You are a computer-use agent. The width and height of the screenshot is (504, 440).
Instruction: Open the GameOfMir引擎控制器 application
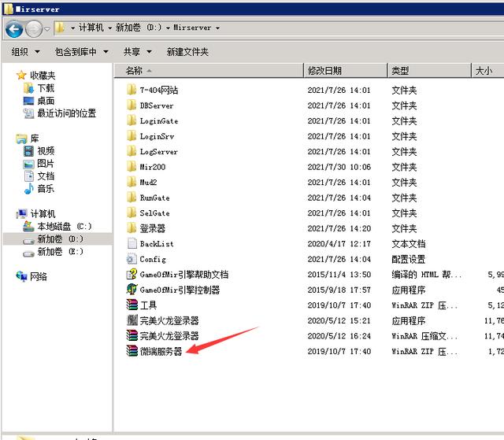[180, 290]
